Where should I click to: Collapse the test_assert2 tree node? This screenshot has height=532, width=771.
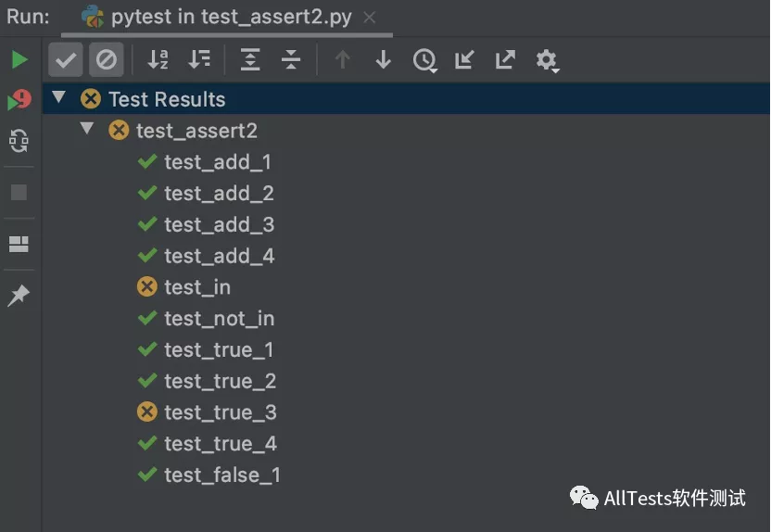(x=87, y=129)
